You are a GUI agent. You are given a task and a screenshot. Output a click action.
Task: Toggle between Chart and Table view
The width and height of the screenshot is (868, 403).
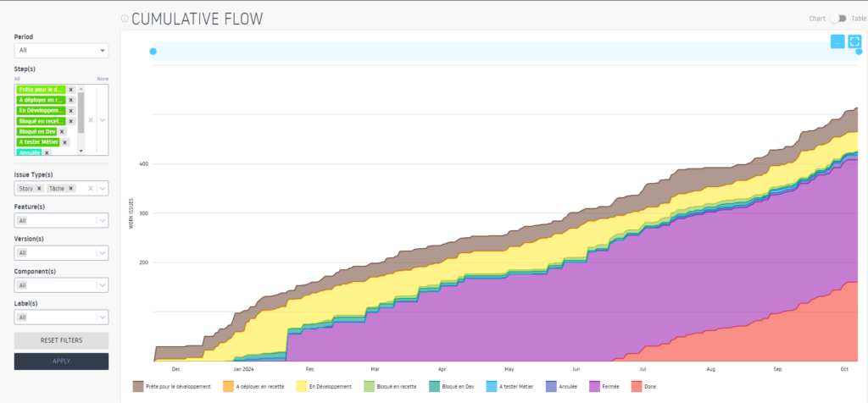[839, 19]
